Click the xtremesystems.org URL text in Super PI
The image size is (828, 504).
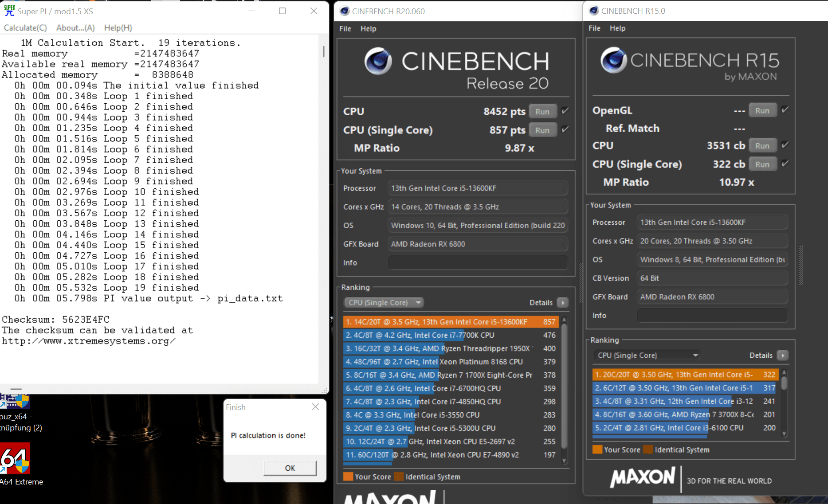click(89, 341)
